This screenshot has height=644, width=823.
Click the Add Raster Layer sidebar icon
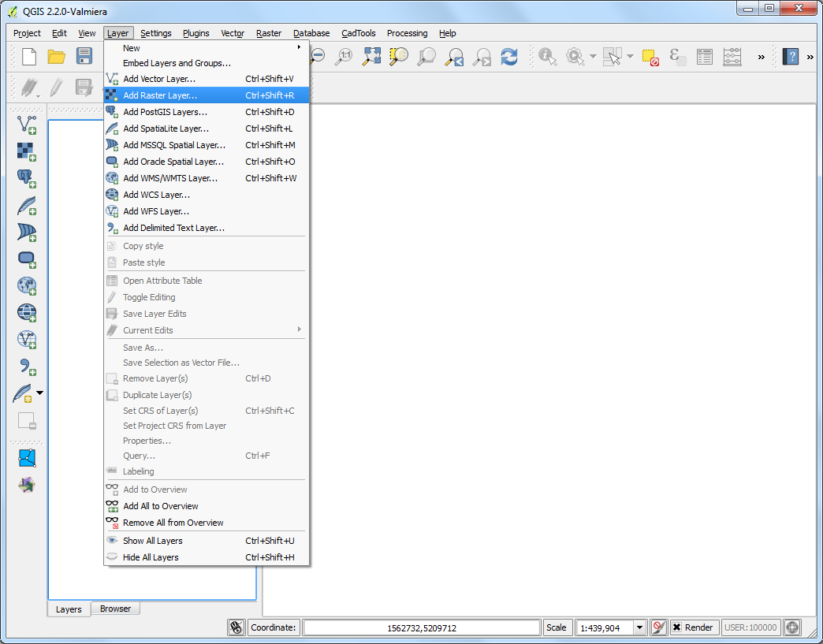click(x=26, y=151)
